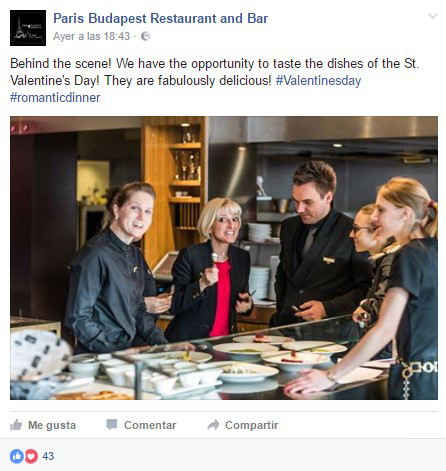Click the Comentar button text
446x471 pixels.
150,425
